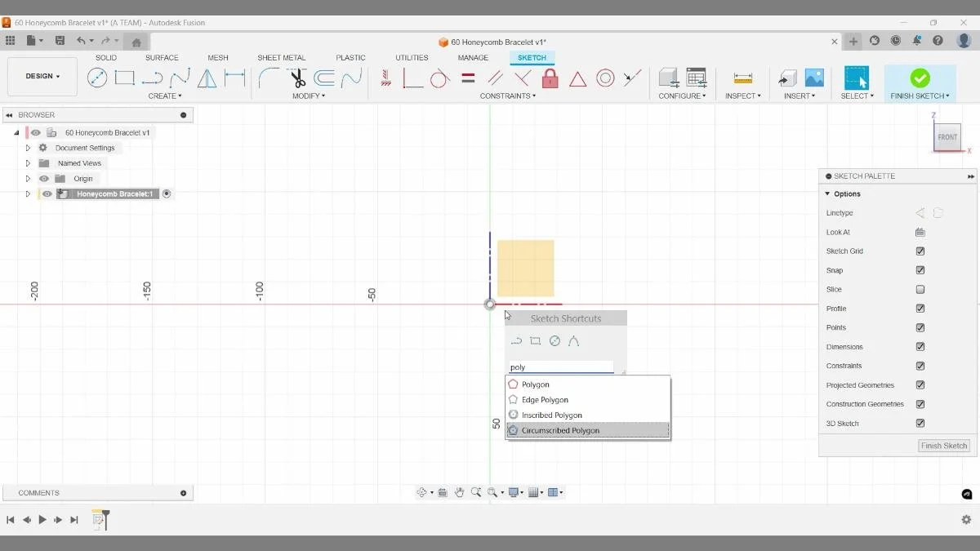Switch to the SOLID ribbon tab
Image resolution: width=980 pixels, height=551 pixels.
click(x=105, y=57)
